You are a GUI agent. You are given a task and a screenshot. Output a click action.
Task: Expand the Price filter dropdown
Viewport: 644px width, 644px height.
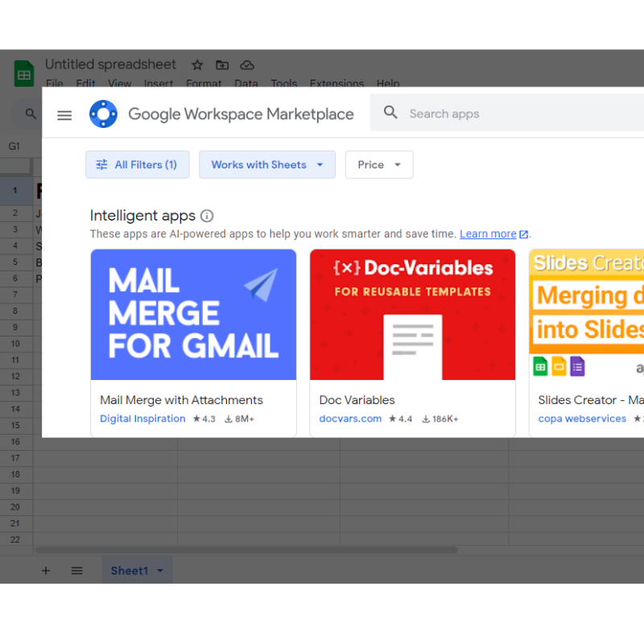coord(379,165)
